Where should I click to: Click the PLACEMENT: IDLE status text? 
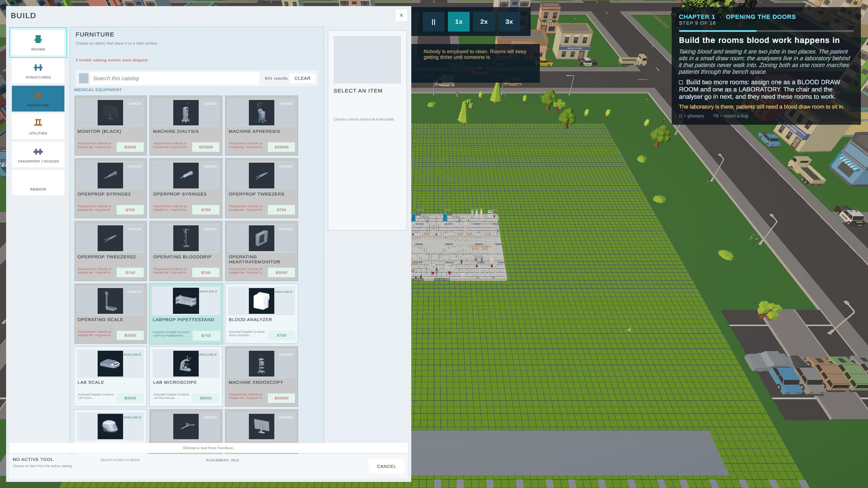point(222,460)
